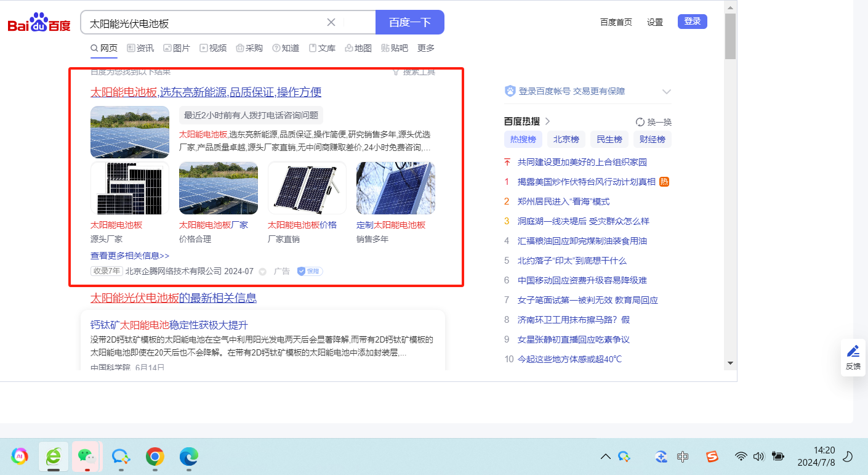Clear the search box with the X icon

click(x=331, y=22)
